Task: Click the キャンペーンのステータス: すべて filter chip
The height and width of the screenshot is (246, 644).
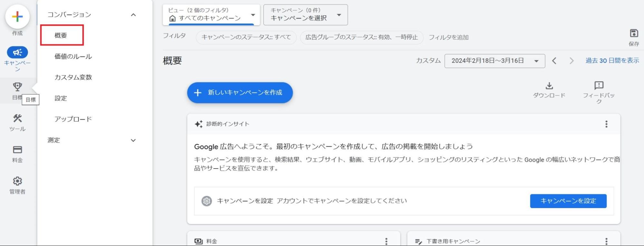Action: 246,37
